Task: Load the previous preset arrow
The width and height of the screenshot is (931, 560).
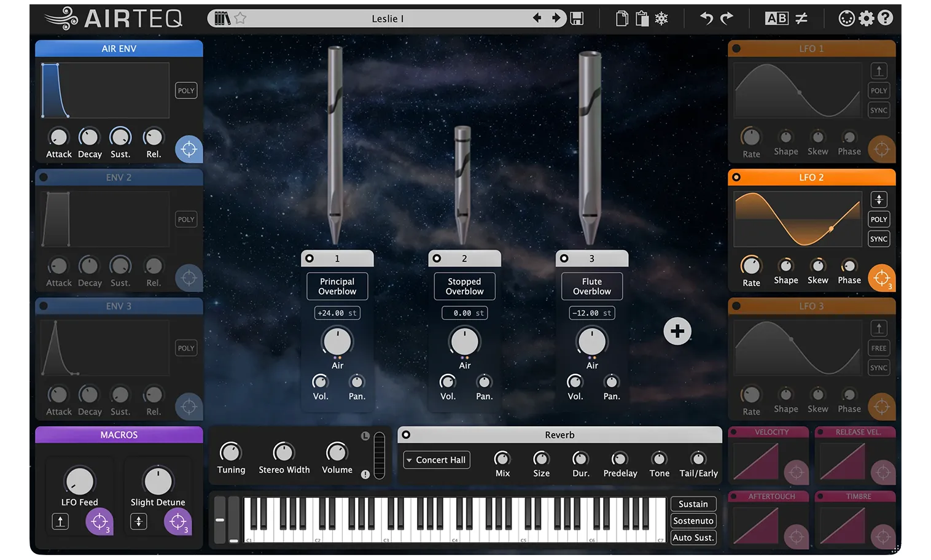Action: (x=537, y=18)
